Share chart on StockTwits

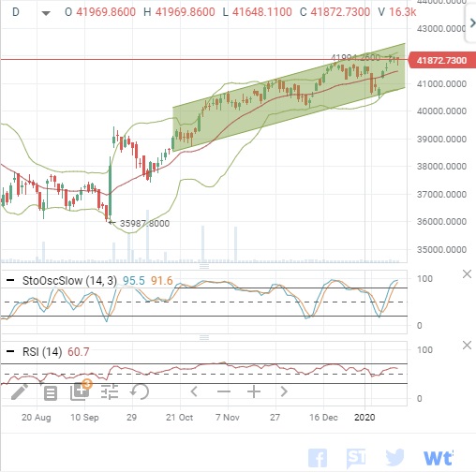pyautogui.click(x=356, y=458)
